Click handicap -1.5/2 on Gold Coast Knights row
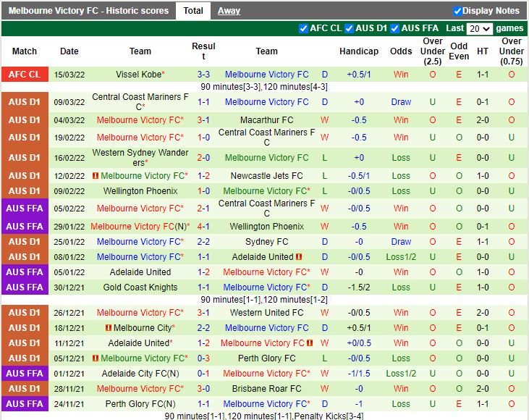Viewport: 529px width, 420px height. pyautogui.click(x=359, y=287)
